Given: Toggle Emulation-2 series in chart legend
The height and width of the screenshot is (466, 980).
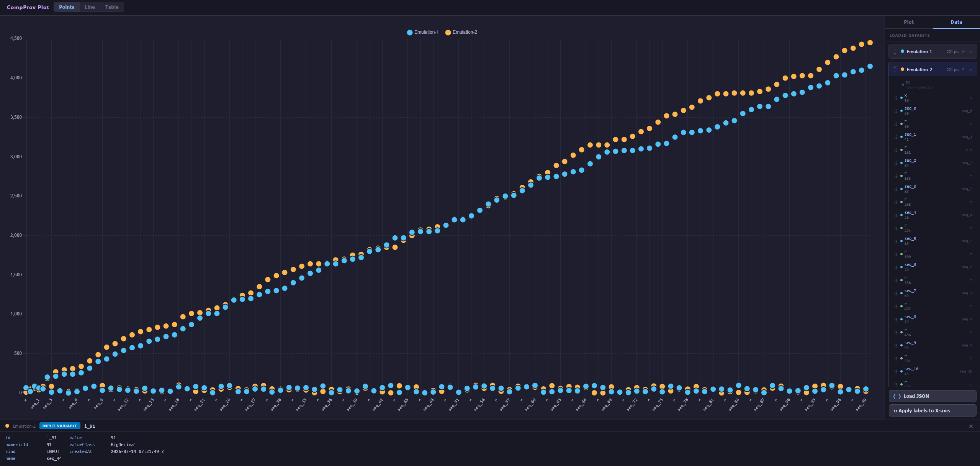Looking at the screenshot, I should pos(461,32).
